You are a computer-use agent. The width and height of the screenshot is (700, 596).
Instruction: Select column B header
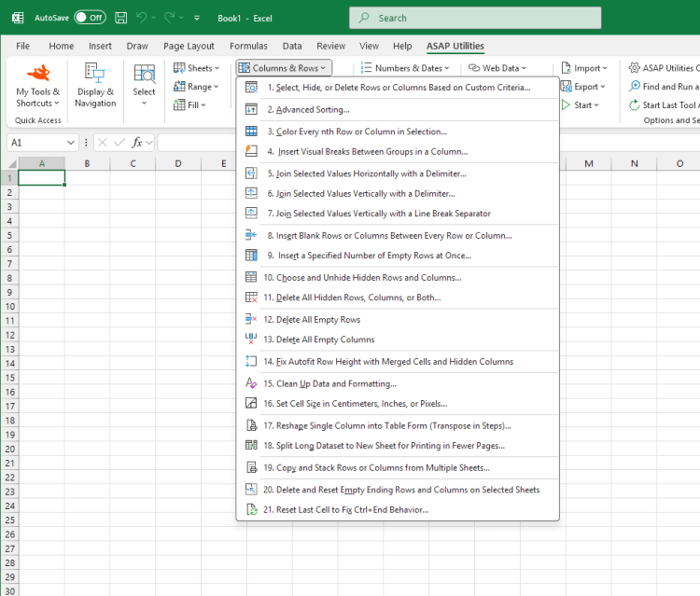[x=87, y=163]
